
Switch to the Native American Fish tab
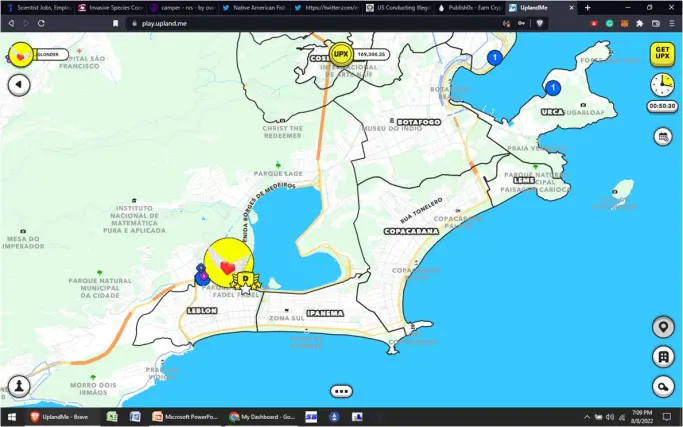pyautogui.click(x=254, y=8)
